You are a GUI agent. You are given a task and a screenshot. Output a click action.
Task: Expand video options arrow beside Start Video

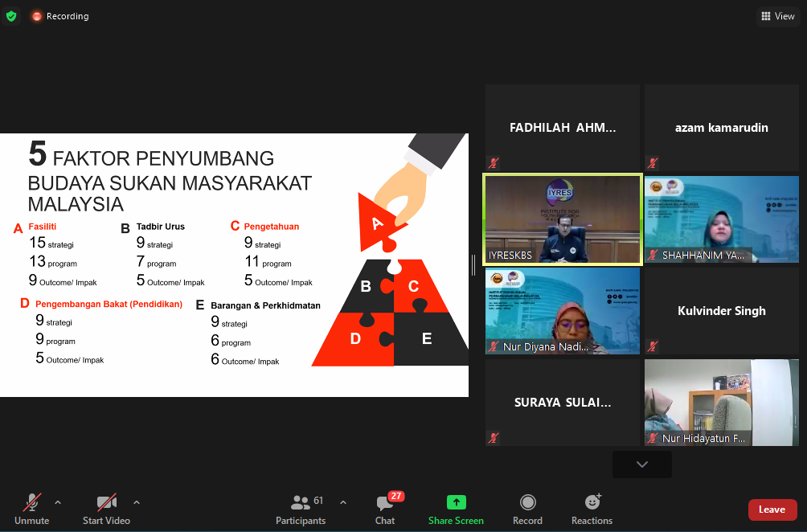click(137, 502)
